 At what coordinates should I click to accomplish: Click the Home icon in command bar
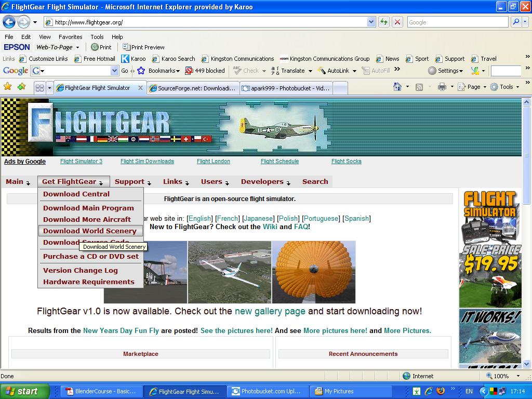click(397, 87)
